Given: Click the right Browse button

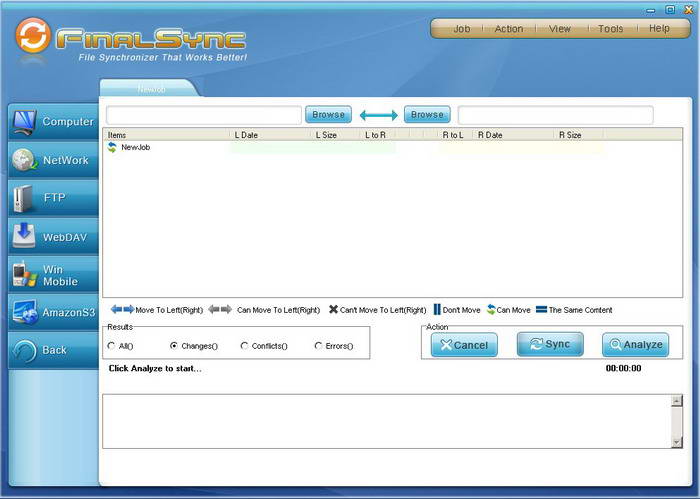Looking at the screenshot, I should 427,115.
